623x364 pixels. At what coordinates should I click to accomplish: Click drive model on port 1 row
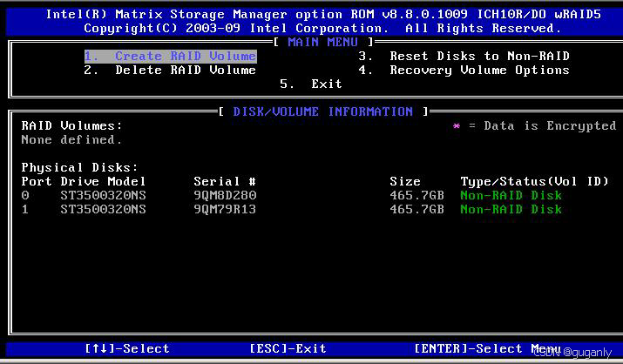(x=104, y=209)
